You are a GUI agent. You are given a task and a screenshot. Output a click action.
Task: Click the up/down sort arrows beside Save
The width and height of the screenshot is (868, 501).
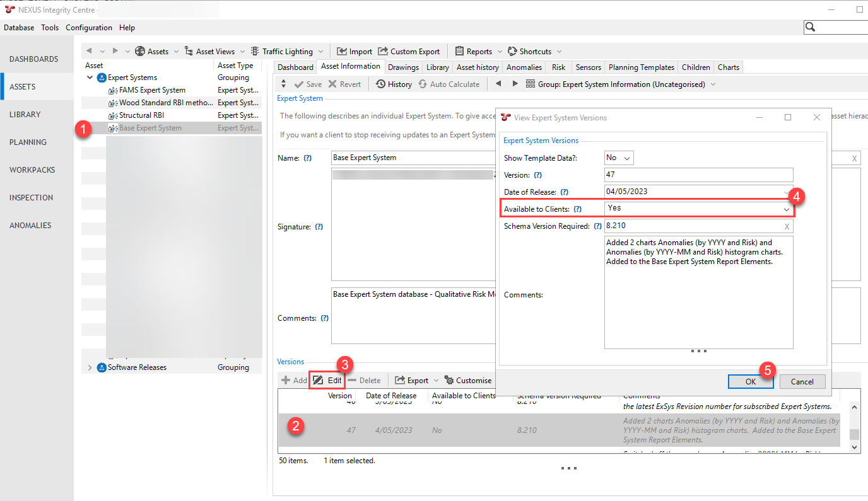tap(283, 84)
